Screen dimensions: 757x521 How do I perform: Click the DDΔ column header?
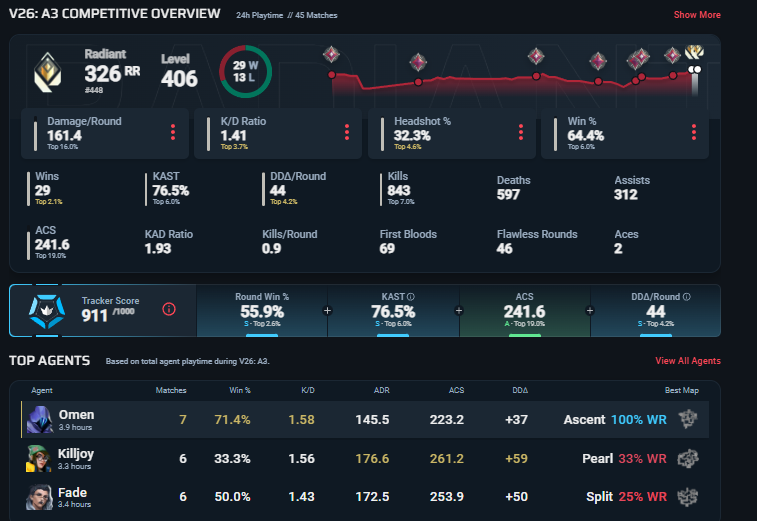pos(520,390)
